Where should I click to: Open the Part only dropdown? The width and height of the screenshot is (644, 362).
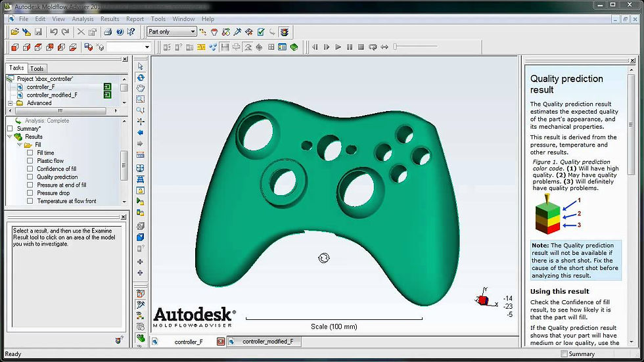coord(172,32)
